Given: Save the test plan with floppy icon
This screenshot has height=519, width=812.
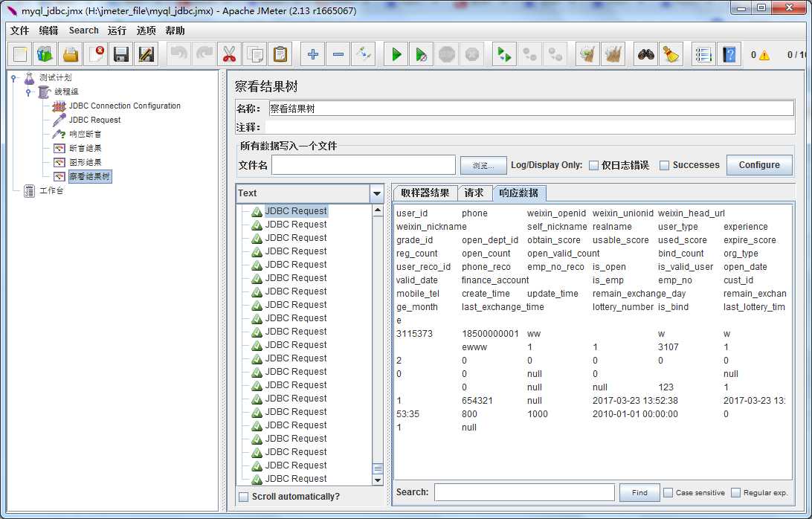Looking at the screenshot, I should coord(121,54).
